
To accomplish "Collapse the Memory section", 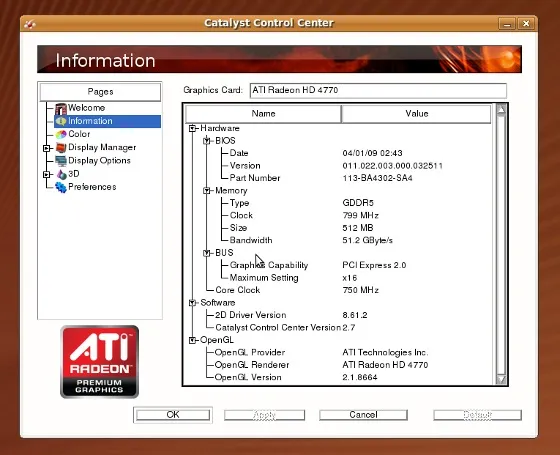I will point(206,191).
